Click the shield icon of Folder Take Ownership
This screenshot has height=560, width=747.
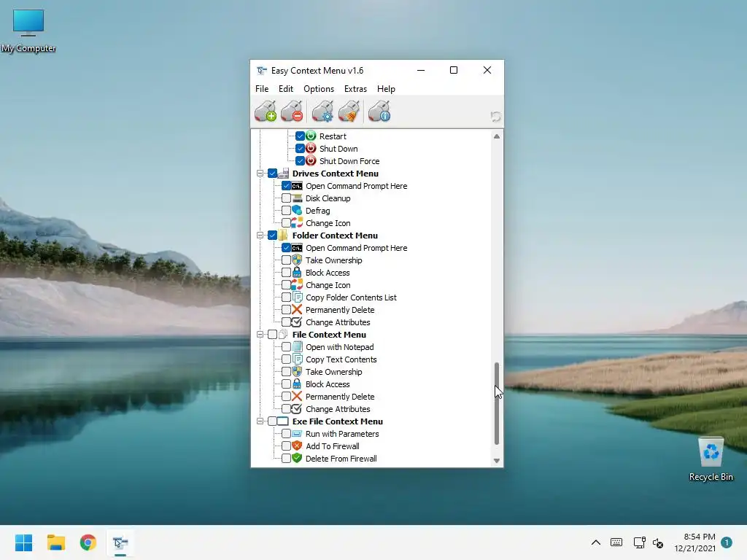pyautogui.click(x=298, y=260)
